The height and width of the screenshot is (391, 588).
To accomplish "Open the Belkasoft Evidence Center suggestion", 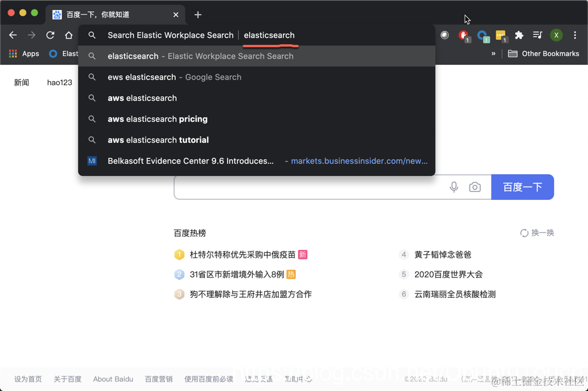I will click(x=257, y=161).
